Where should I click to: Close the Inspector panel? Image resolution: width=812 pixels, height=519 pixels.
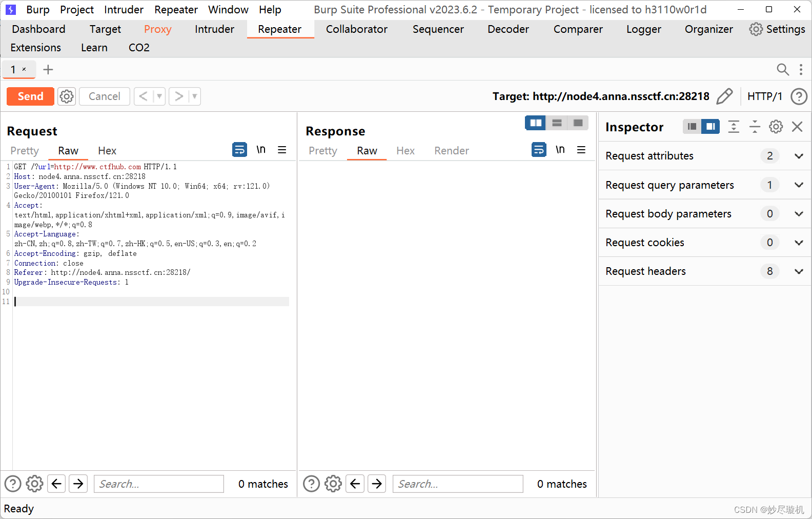[x=797, y=127]
